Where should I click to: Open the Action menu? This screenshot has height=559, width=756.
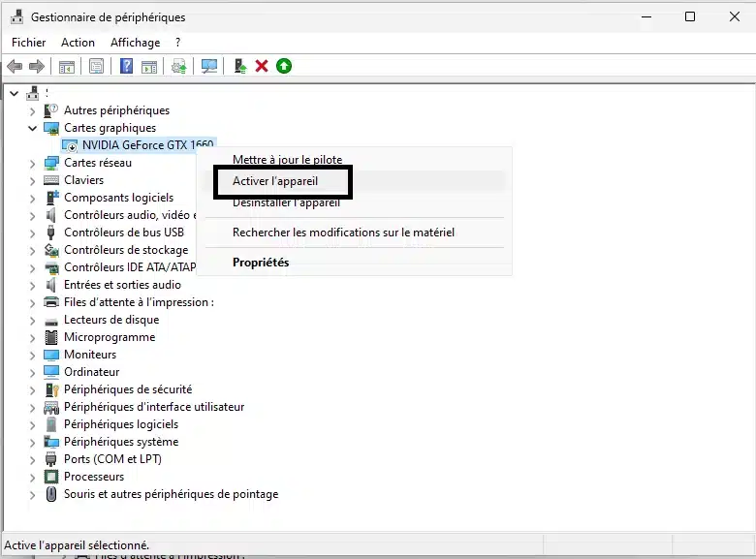point(78,43)
